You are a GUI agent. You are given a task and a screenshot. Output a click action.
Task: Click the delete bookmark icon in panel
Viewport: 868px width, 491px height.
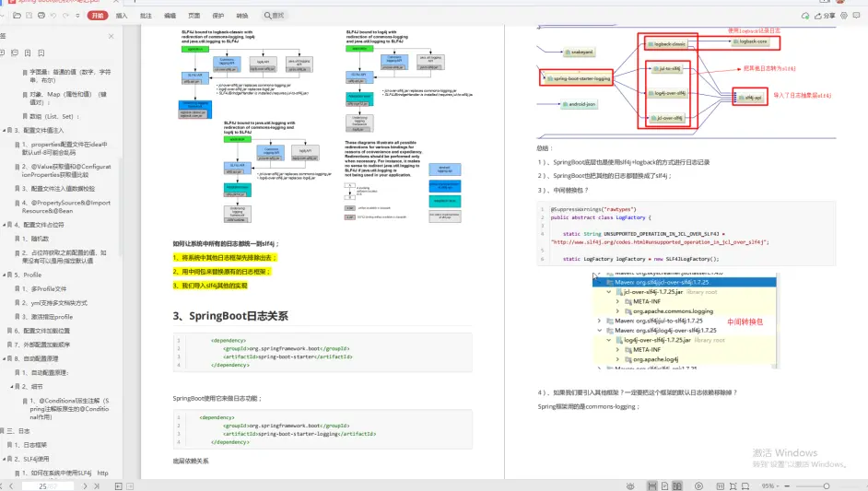(41, 53)
